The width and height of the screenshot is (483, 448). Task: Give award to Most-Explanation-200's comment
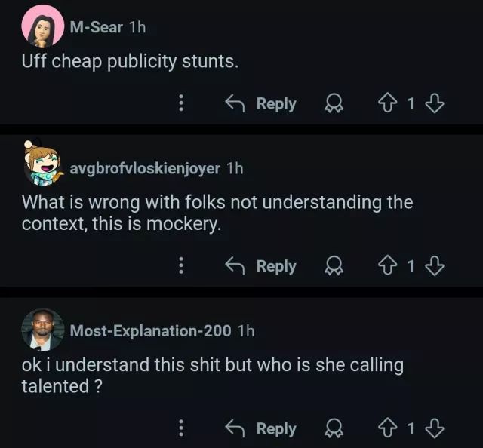[x=334, y=428]
